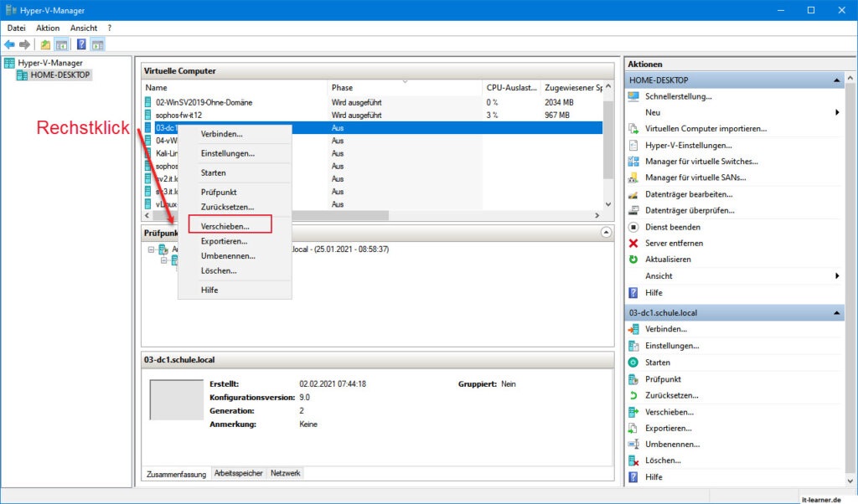This screenshot has height=504, width=858.
Task: Click the Manager für virtuelle Switches icon
Action: pyautogui.click(x=633, y=162)
